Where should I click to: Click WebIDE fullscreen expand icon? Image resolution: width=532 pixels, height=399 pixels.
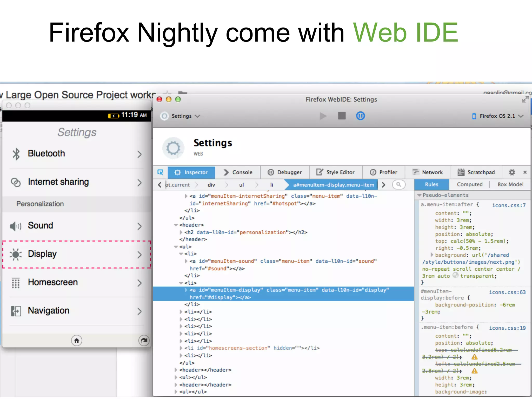[x=525, y=99]
